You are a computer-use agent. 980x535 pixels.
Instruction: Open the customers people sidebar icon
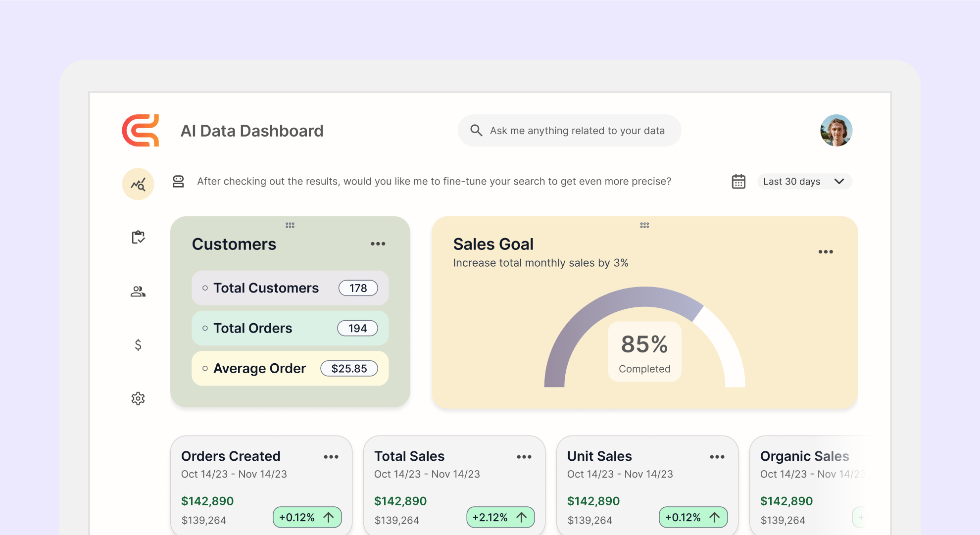tap(138, 292)
